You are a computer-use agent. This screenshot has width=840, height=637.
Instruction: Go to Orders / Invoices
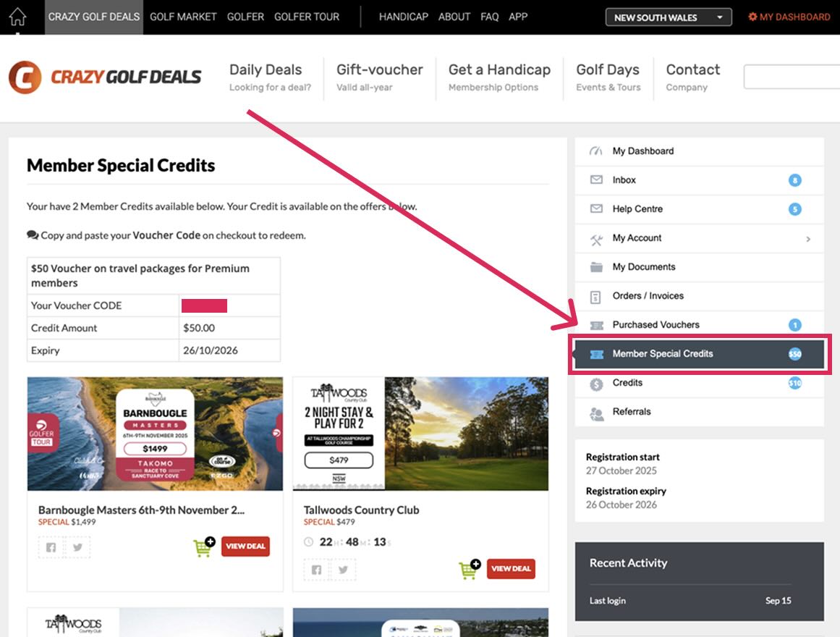coord(648,296)
